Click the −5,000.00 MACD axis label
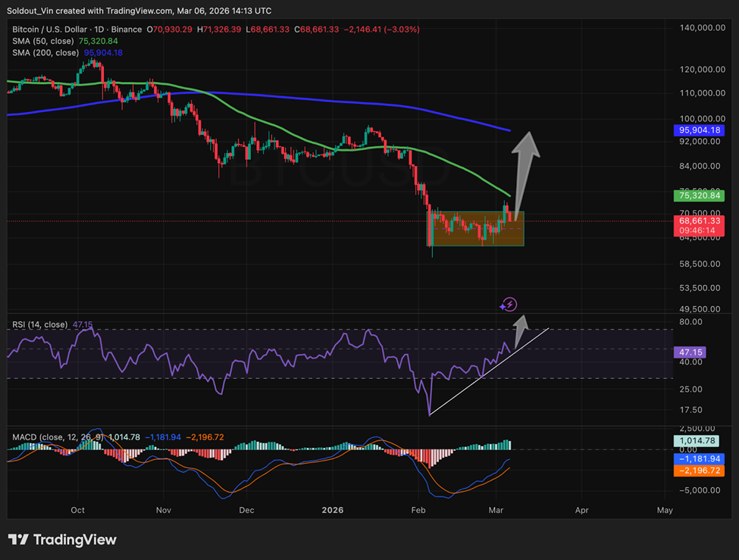Screen dimensions: 739x560 (x=700, y=490)
